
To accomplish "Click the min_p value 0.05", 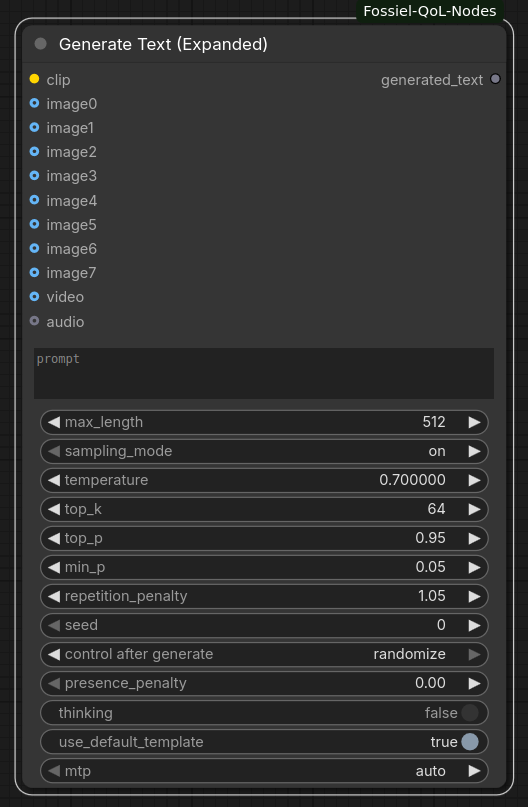I will pos(430,567).
